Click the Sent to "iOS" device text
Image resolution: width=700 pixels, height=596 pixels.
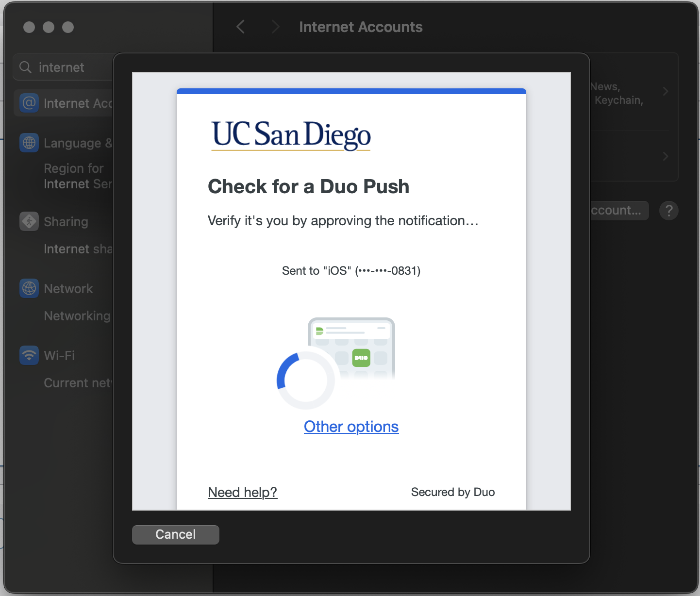[x=351, y=270]
